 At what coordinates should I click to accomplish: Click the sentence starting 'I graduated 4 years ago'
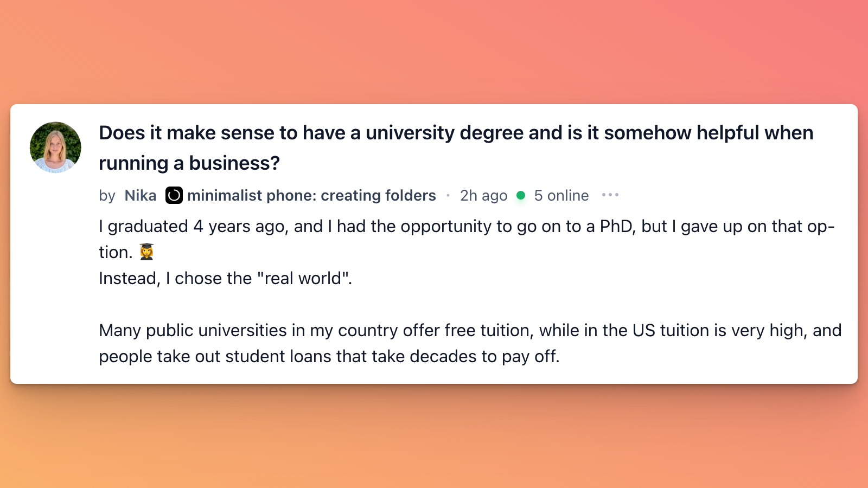467,239
